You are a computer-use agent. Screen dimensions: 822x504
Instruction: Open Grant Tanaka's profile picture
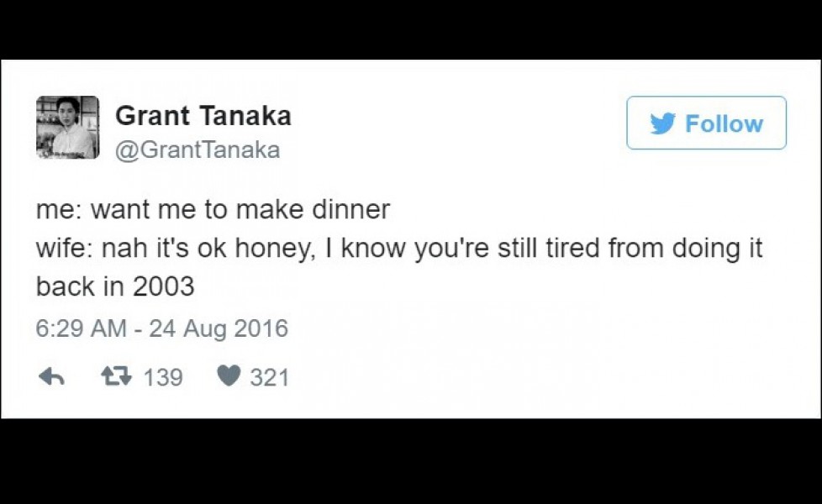click(67, 128)
